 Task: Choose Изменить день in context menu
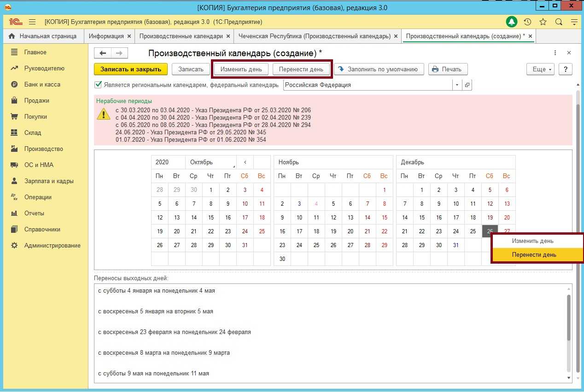[x=532, y=241]
